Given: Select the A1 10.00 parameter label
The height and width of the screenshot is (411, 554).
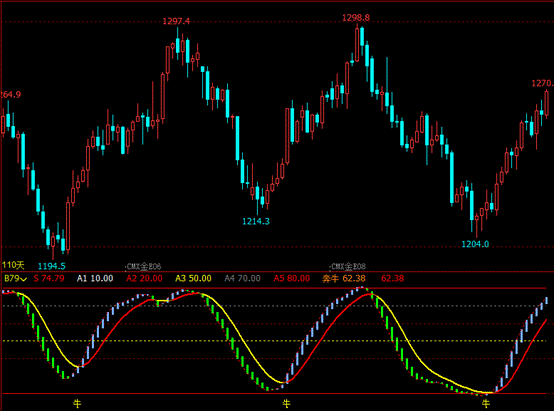Looking at the screenshot, I should (x=95, y=278).
